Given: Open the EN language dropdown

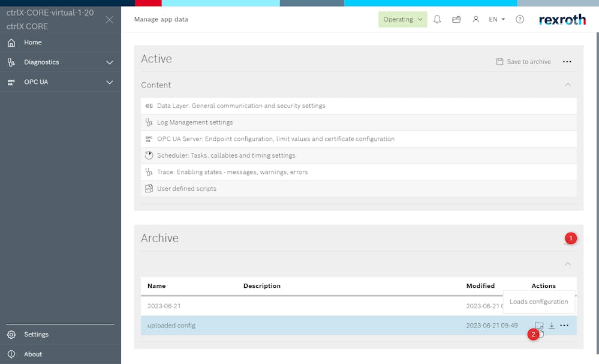Looking at the screenshot, I should click(x=496, y=19).
